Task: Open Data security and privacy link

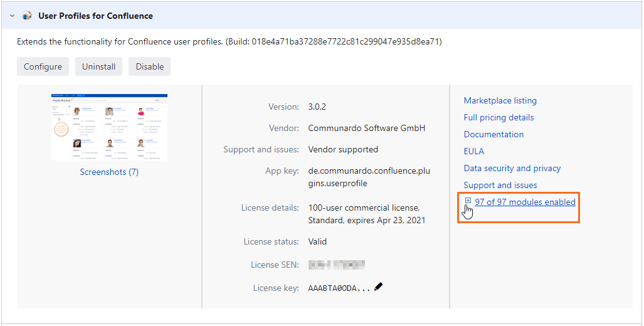Action: [x=512, y=169]
